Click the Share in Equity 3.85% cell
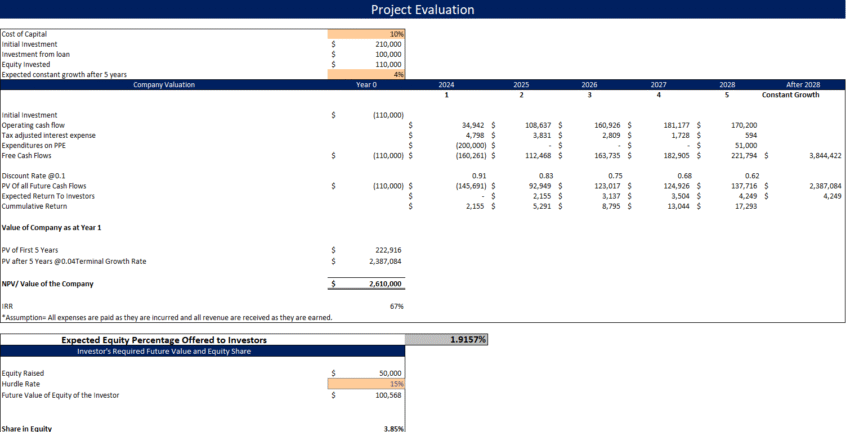 pyautogui.click(x=394, y=428)
